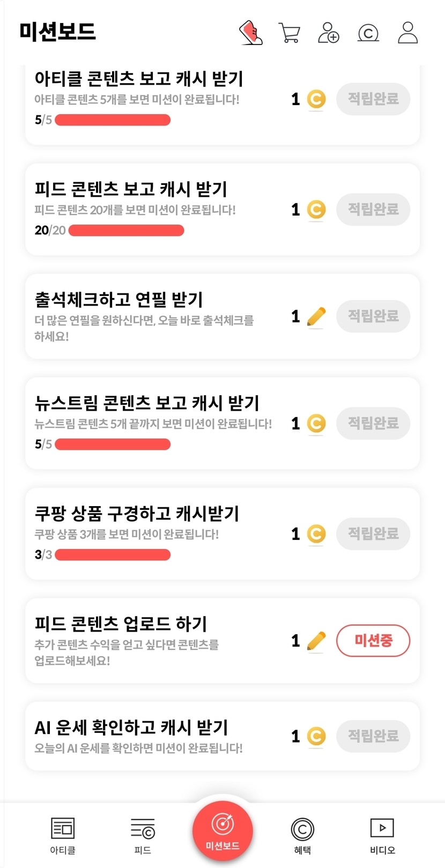The height and width of the screenshot is (868, 445).
Task: Tap the red sneaker icon in header
Action: pyautogui.click(x=250, y=33)
